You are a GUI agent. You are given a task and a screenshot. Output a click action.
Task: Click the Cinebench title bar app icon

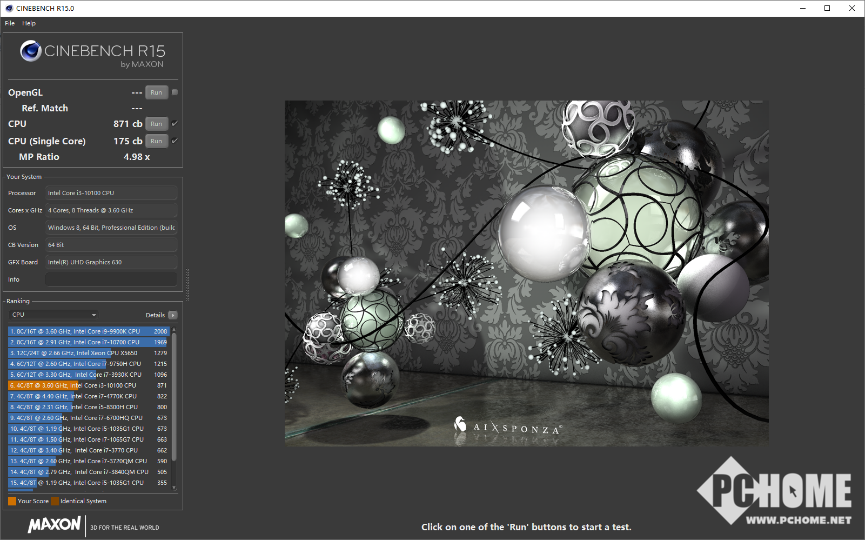point(9,8)
